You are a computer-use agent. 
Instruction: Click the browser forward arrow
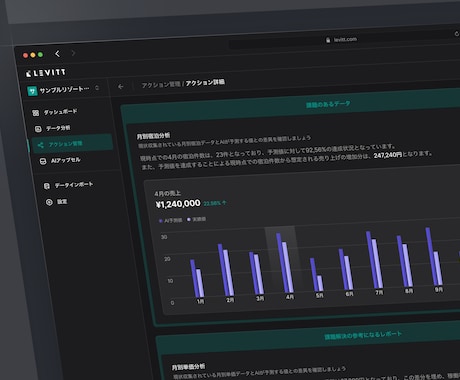coord(73,53)
